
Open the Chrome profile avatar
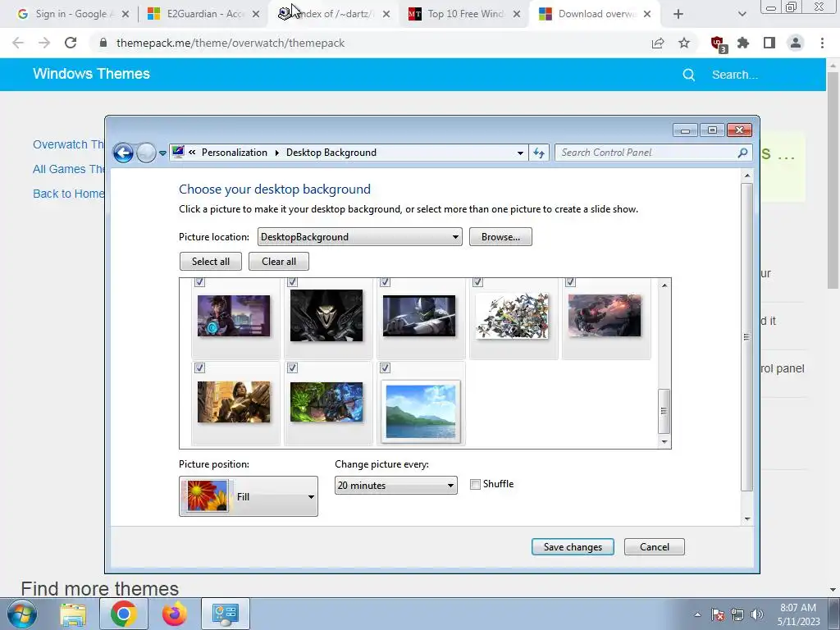click(x=796, y=43)
